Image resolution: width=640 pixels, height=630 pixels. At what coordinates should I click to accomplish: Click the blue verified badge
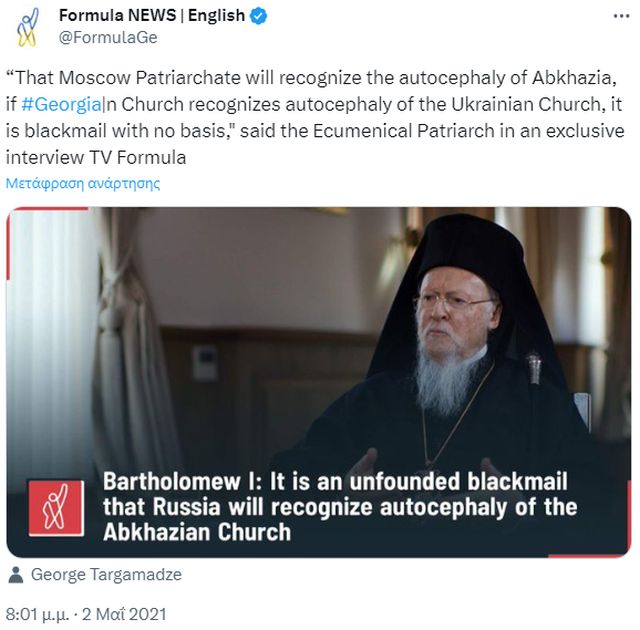point(258,16)
